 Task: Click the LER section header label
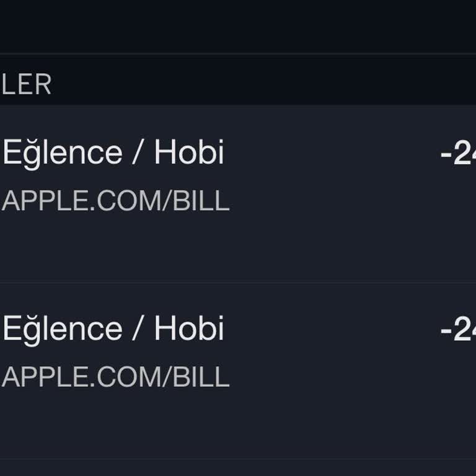pyautogui.click(x=26, y=85)
